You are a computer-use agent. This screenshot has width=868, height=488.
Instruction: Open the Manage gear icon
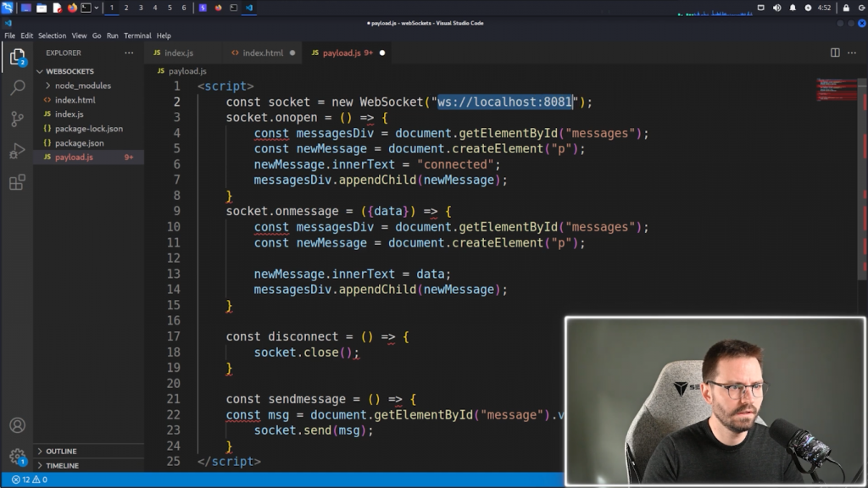coord(17,457)
